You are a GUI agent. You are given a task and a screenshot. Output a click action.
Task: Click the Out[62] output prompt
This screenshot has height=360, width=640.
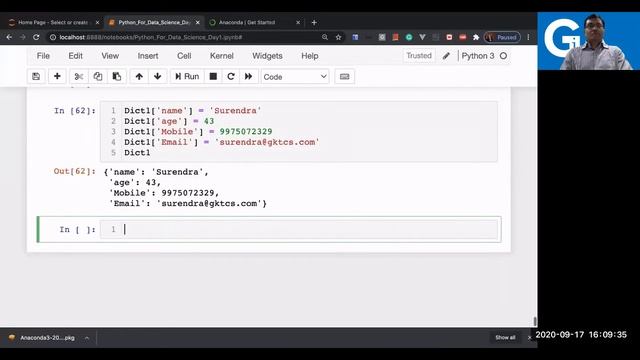click(x=75, y=171)
